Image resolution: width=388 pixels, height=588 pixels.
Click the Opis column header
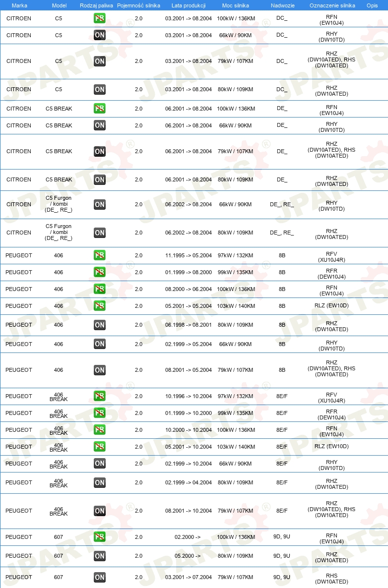pyautogui.click(x=372, y=5)
